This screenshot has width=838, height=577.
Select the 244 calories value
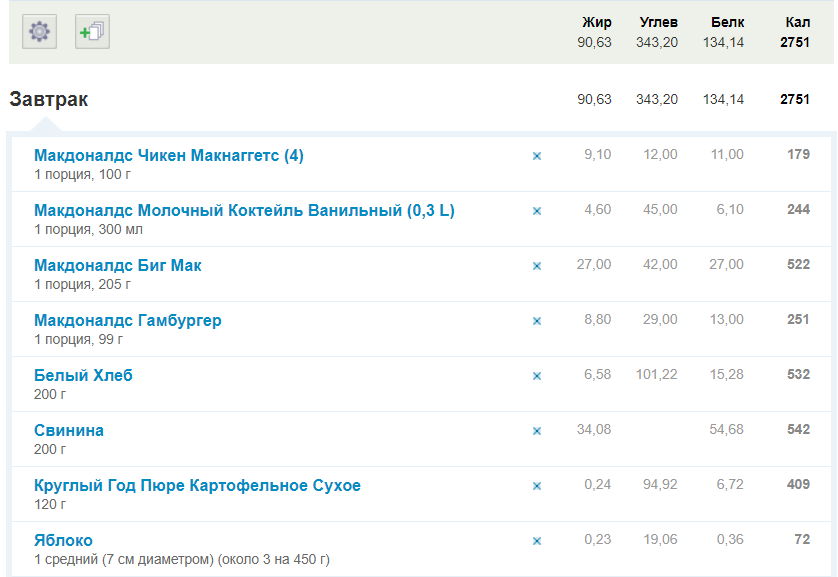click(798, 209)
